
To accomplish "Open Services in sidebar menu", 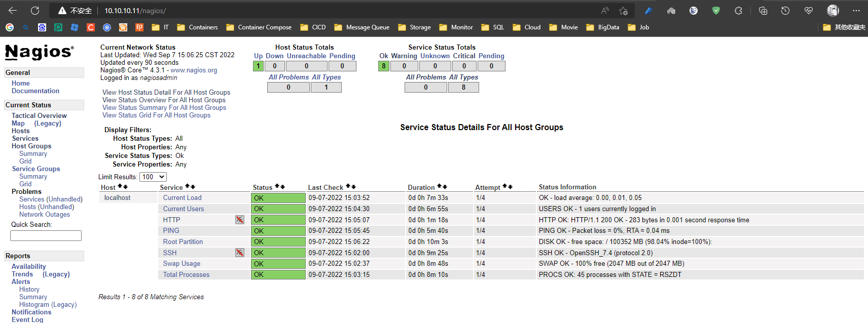I will (x=25, y=138).
